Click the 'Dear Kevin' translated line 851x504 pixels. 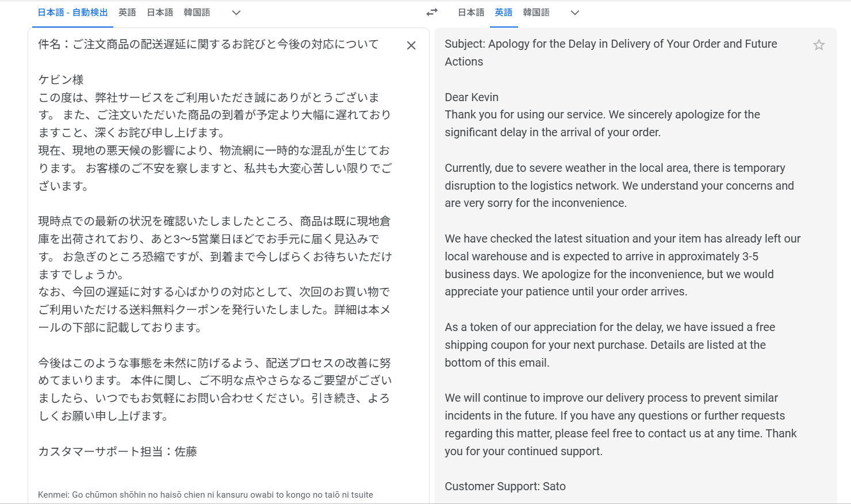[471, 97]
